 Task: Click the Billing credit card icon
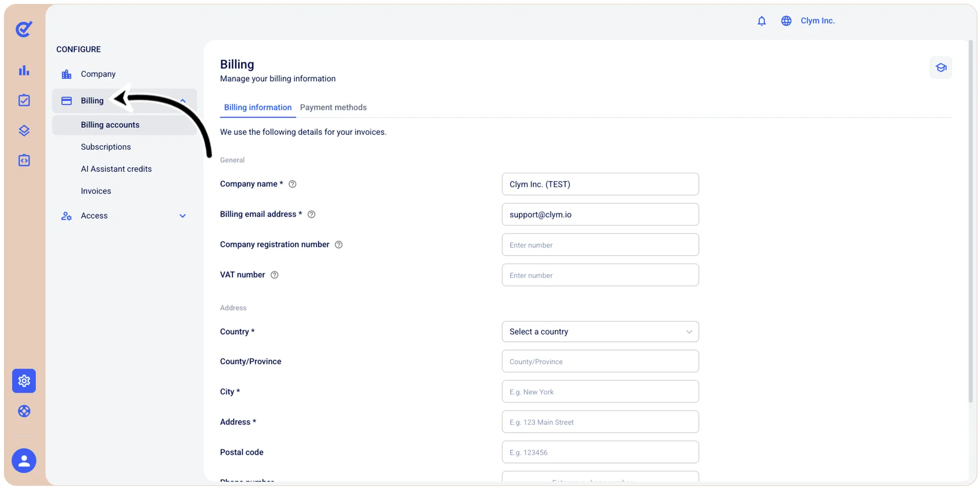coord(66,101)
